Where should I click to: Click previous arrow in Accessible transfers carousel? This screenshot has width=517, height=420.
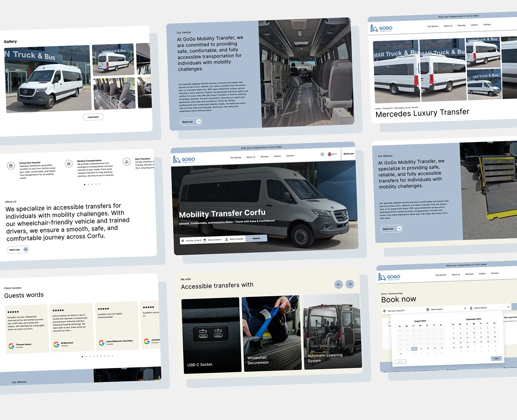(x=338, y=285)
